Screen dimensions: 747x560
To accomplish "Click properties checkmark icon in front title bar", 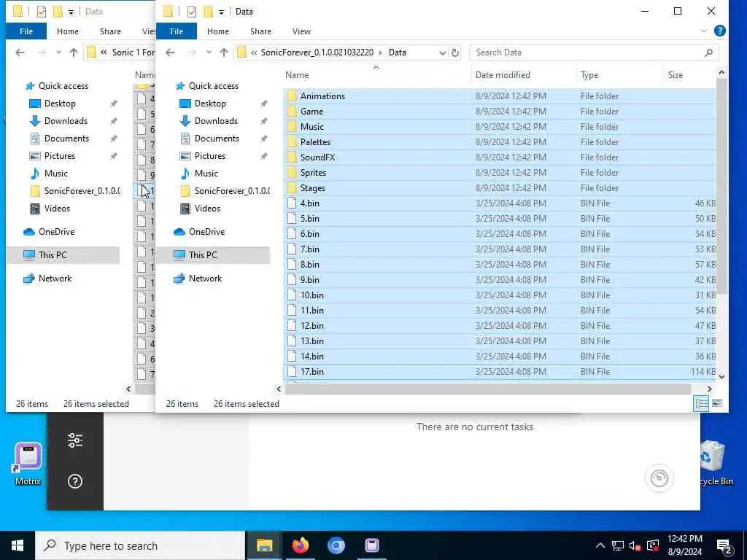I will point(192,11).
